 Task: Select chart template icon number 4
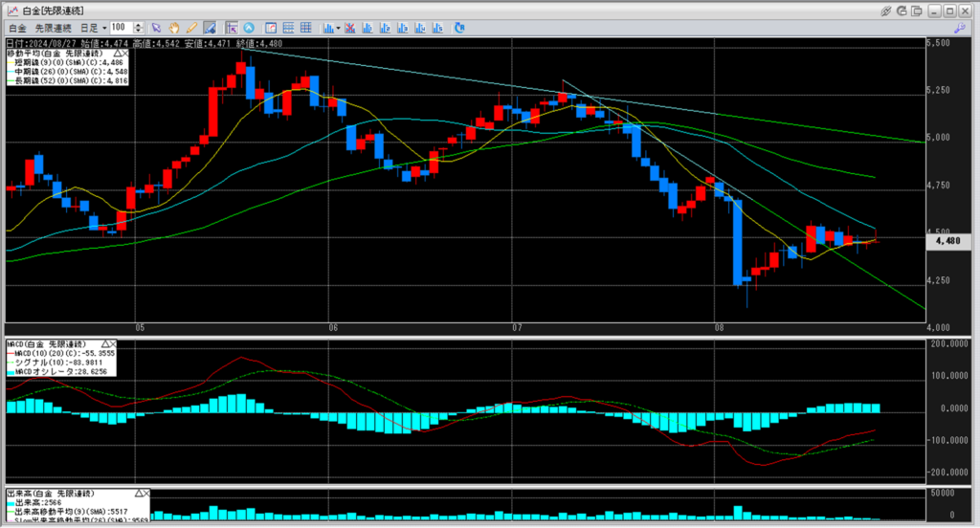point(420,28)
